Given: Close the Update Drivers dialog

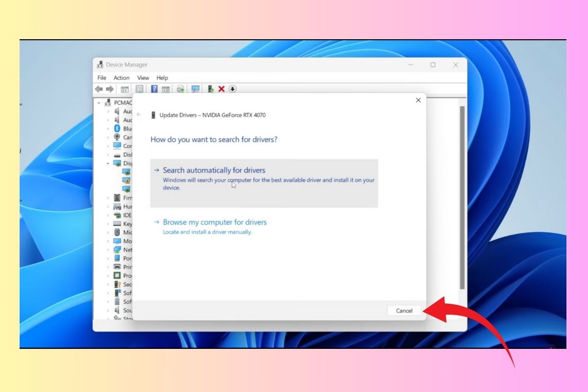Looking at the screenshot, I should click(418, 100).
